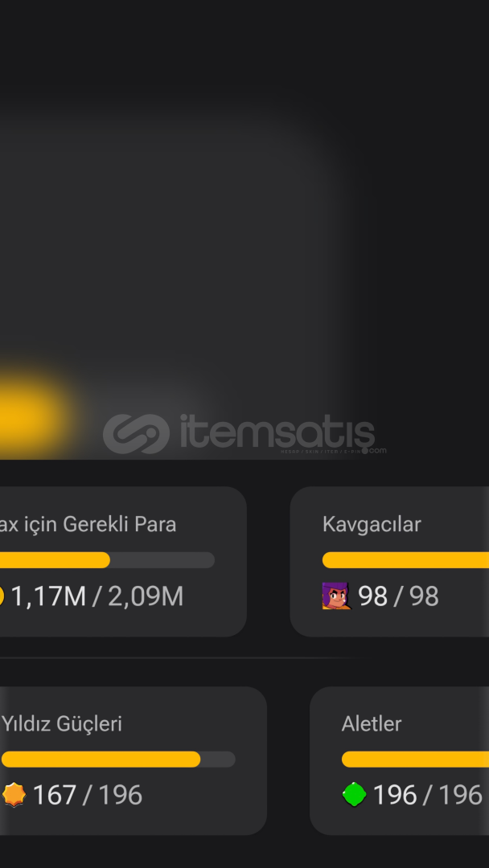Select the Kavgacılar card title
This screenshot has width=489, height=868.
(372, 525)
